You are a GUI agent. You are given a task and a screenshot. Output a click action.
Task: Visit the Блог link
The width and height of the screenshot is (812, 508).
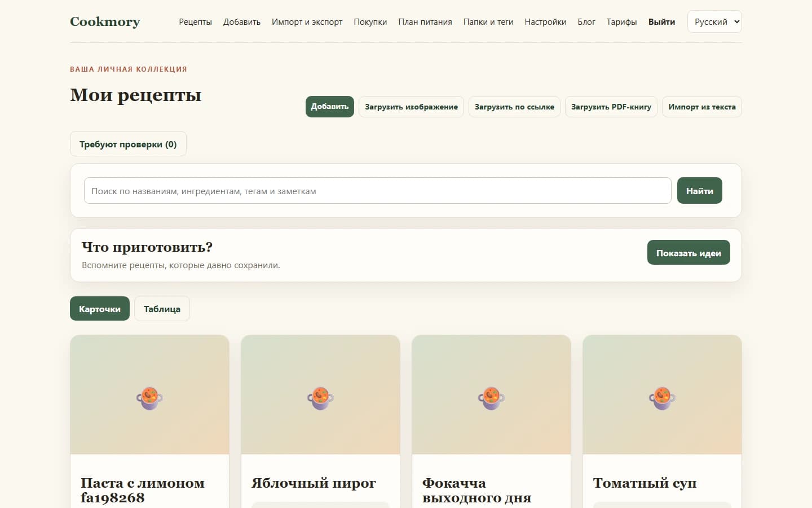click(x=586, y=22)
